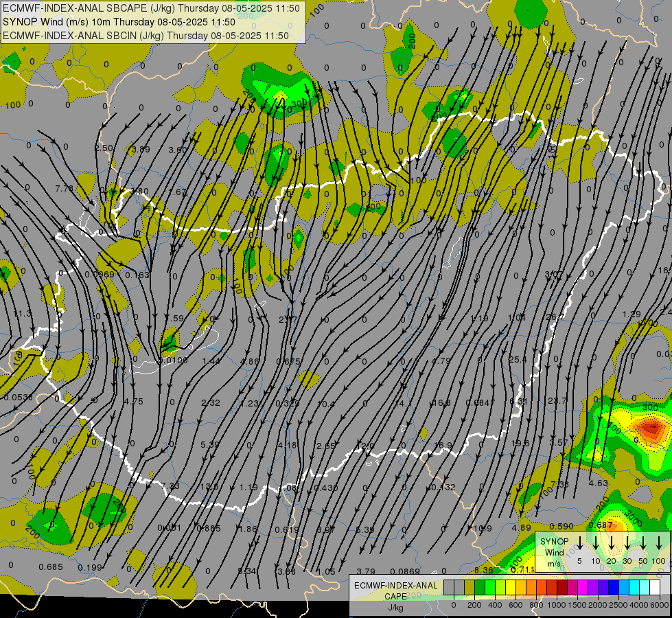Click the 3.60 wind value on map
The height and width of the screenshot is (618, 672).
coord(178,150)
